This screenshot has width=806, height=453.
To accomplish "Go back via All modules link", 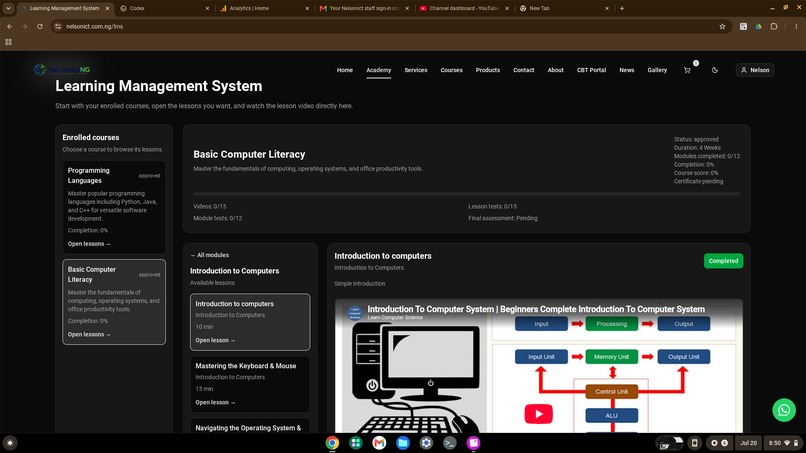I will click(x=209, y=255).
